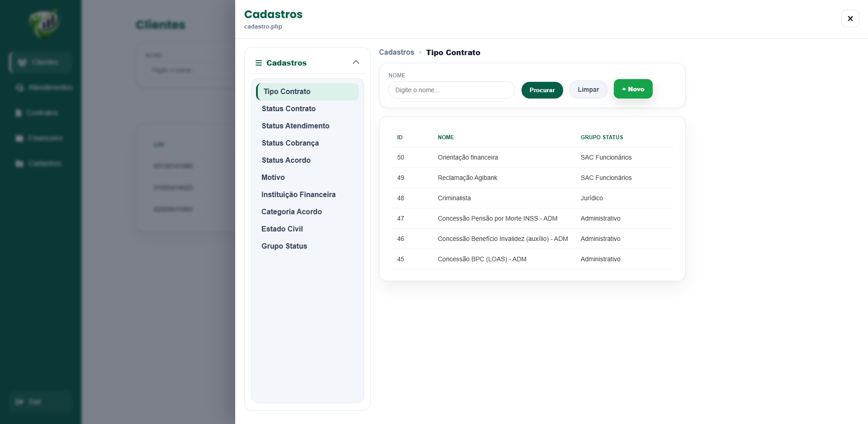Viewport: 868px width, 424px height.
Task: Click the Cadastros breadcrumb link
Action: [396, 52]
